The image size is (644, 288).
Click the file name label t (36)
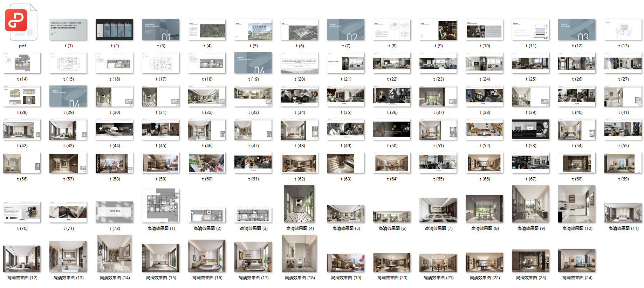392,112
